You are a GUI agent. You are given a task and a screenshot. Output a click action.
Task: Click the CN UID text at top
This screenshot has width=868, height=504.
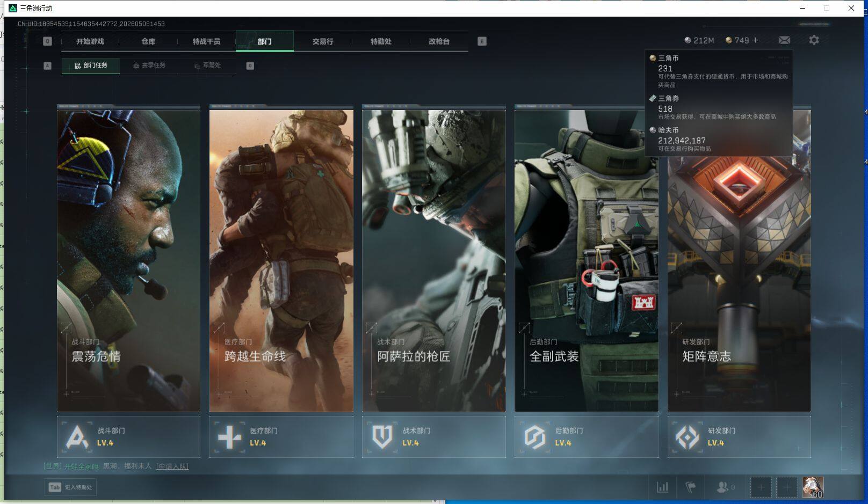(91, 24)
